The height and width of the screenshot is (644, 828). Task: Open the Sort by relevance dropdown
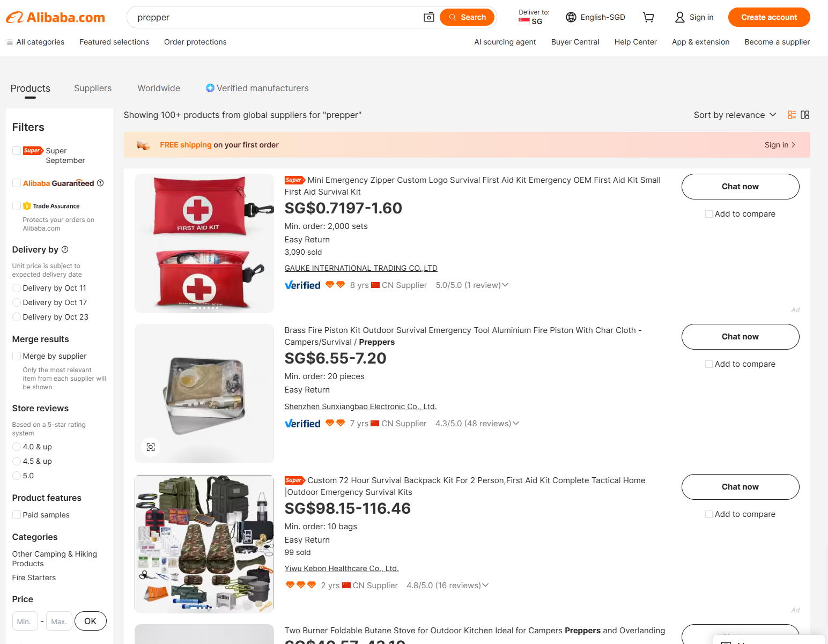click(735, 115)
